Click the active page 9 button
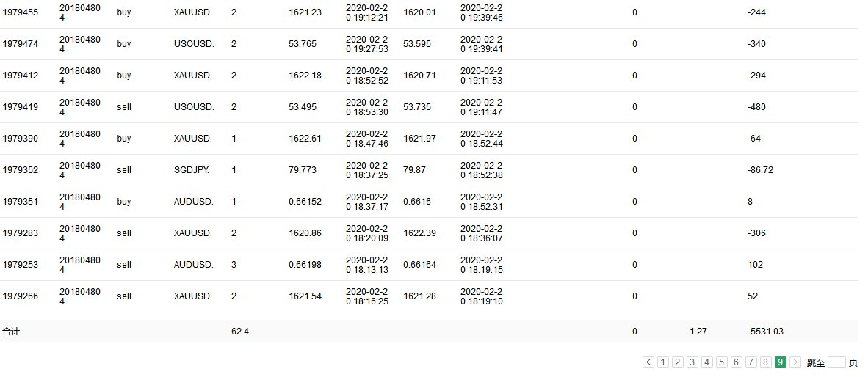The image size is (868, 377). (780, 362)
